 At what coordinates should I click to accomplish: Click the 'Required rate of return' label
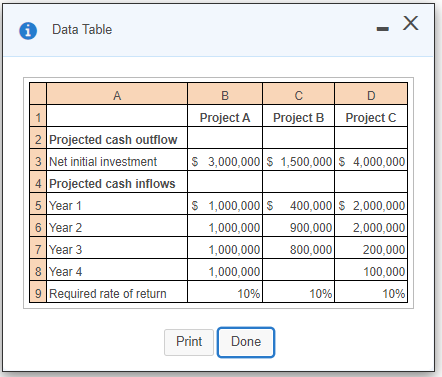click(108, 294)
